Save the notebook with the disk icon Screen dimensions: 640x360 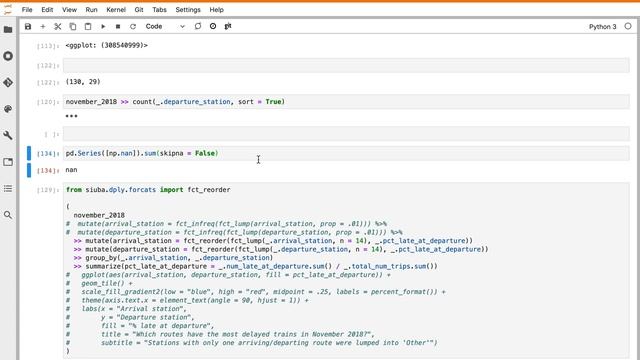pos(28,27)
